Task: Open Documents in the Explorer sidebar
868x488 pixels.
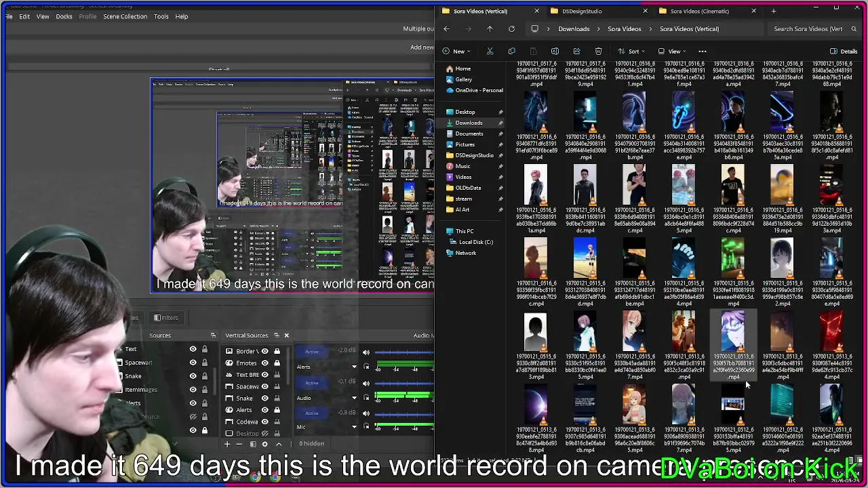Action: [x=469, y=134]
